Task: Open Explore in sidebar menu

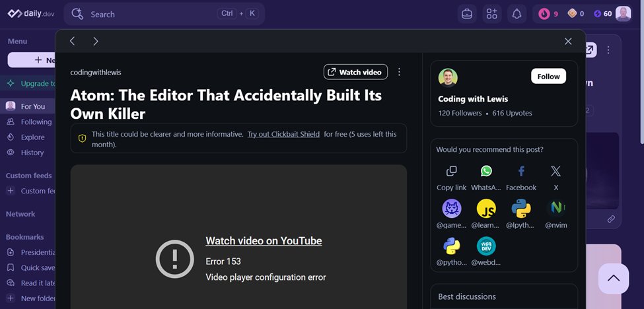Action: 28,137
